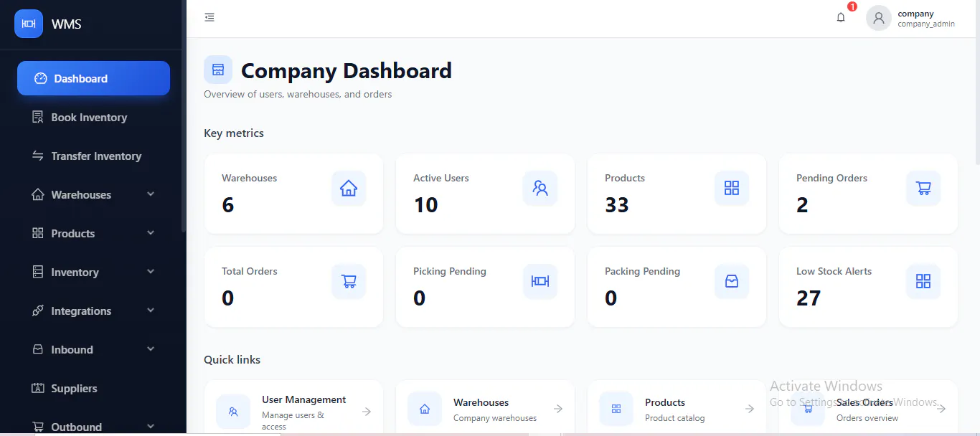The height and width of the screenshot is (436, 980).
Task: Click the Warehouses sidebar house icon
Action: coord(38,194)
